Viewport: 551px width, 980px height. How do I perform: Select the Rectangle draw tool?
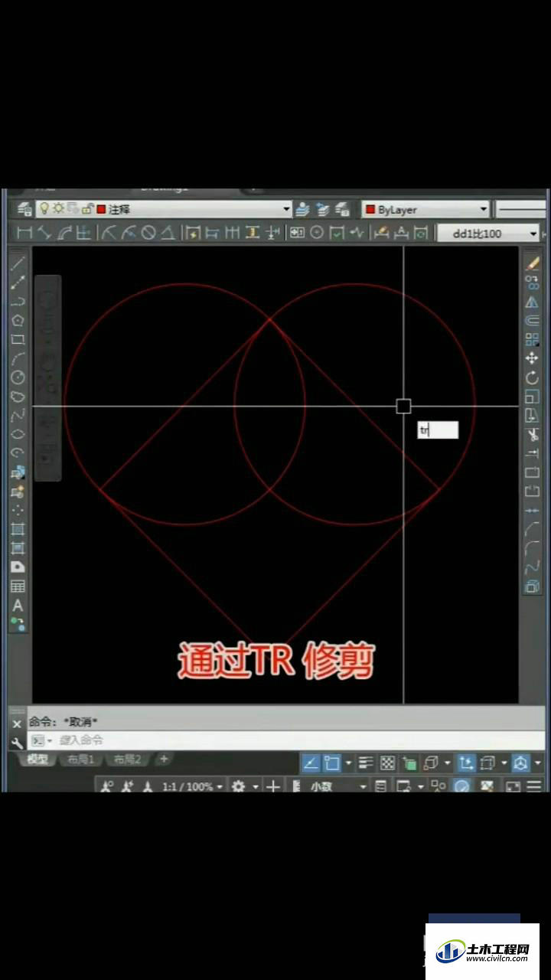(x=18, y=339)
